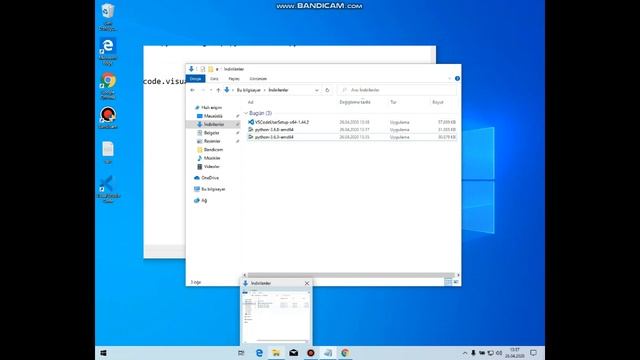Switch to Bandicam recorder in taskbar

[x=311, y=353]
